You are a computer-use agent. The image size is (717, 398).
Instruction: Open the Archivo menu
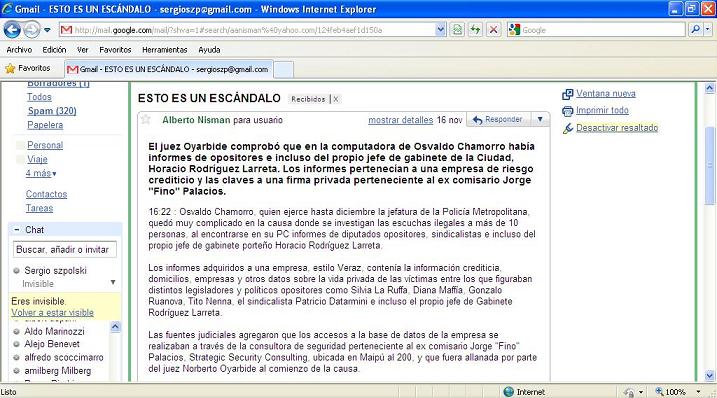tap(19, 50)
